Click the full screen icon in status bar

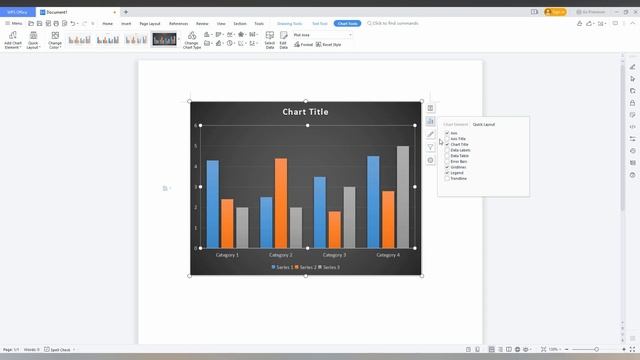[632, 349]
